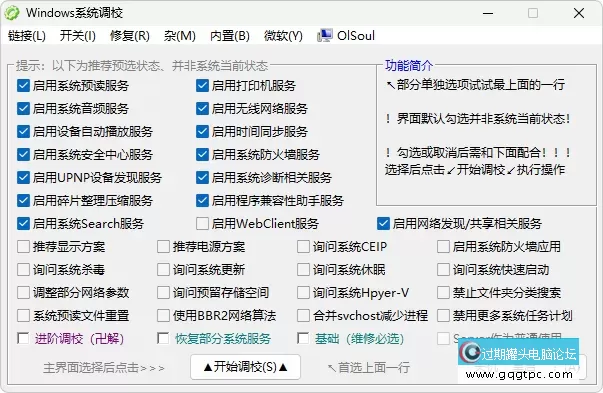Enable 询问系统快速启动 checkbox
The height and width of the screenshot is (393, 603).
443,270
